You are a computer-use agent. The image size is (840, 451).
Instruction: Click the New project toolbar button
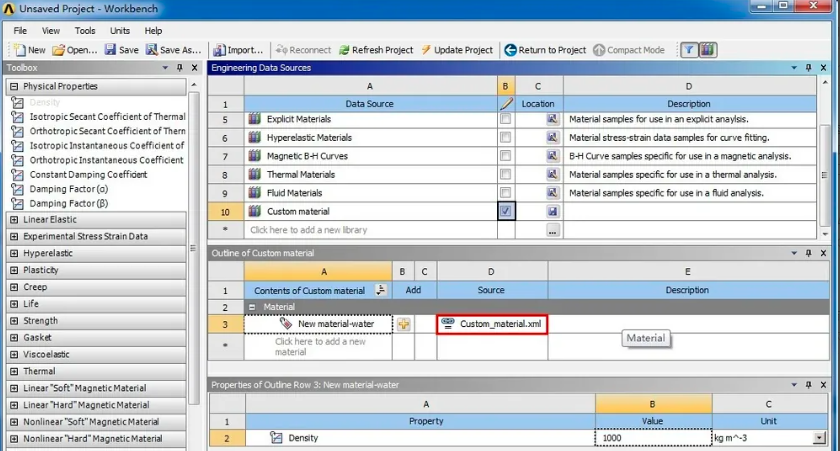30,50
